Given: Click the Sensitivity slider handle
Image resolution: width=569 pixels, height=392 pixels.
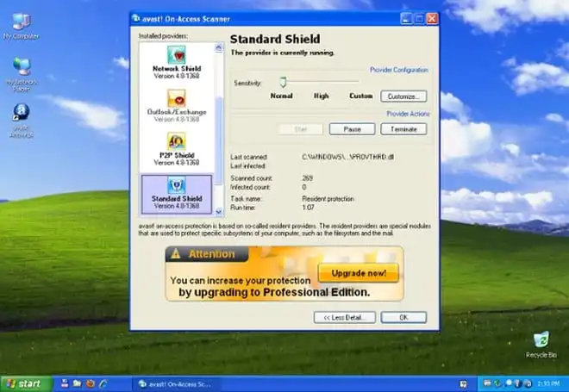Looking at the screenshot, I should click(282, 82).
